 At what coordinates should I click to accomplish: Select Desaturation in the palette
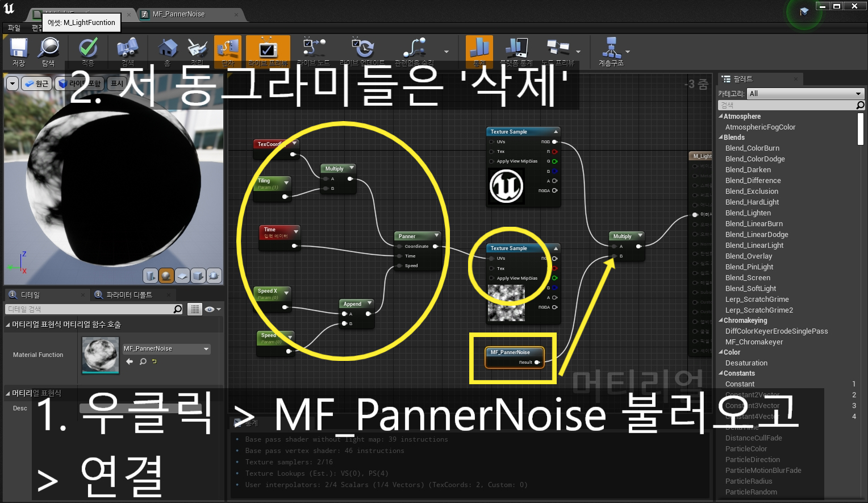746,363
